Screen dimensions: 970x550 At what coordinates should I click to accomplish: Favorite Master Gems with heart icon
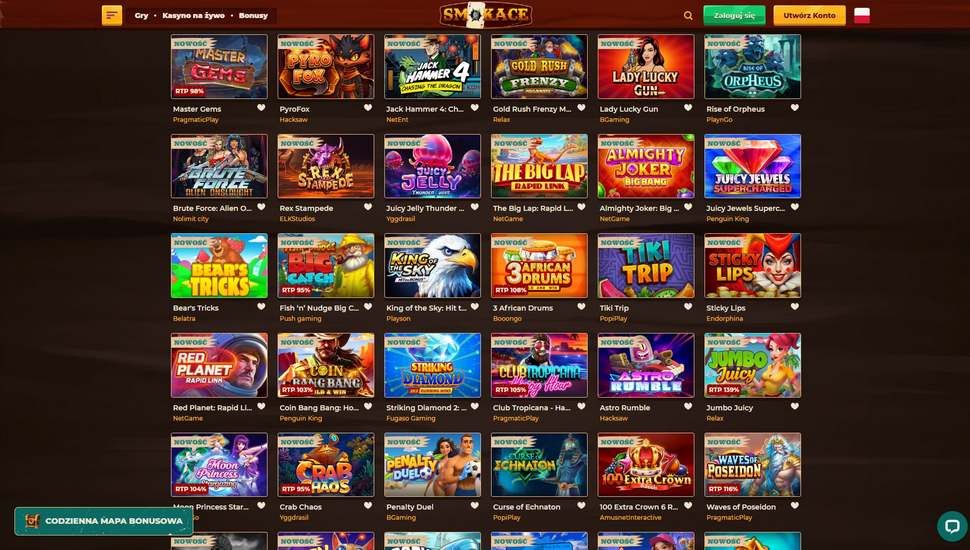tap(261, 108)
